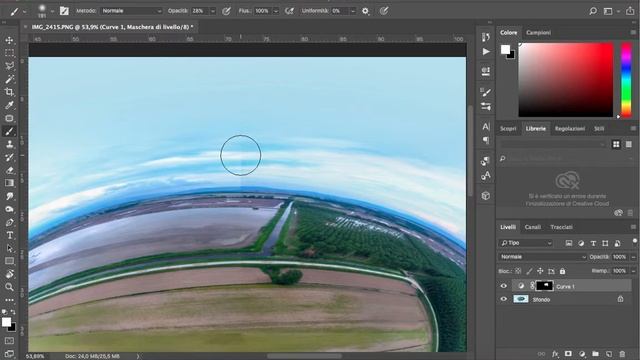This screenshot has width=640, height=360.
Task: Switch to the Tracciati tab
Action: (x=561, y=227)
